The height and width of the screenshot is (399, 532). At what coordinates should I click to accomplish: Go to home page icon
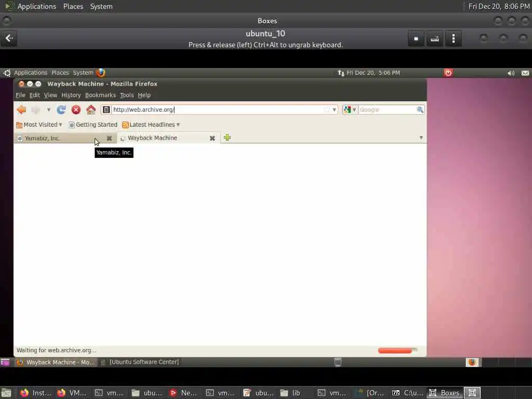click(91, 110)
